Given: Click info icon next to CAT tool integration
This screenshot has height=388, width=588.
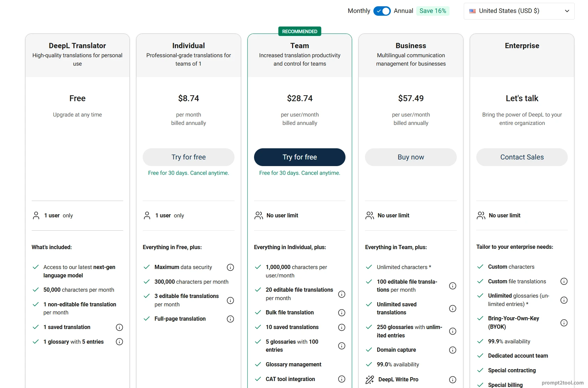Looking at the screenshot, I should point(342,379).
